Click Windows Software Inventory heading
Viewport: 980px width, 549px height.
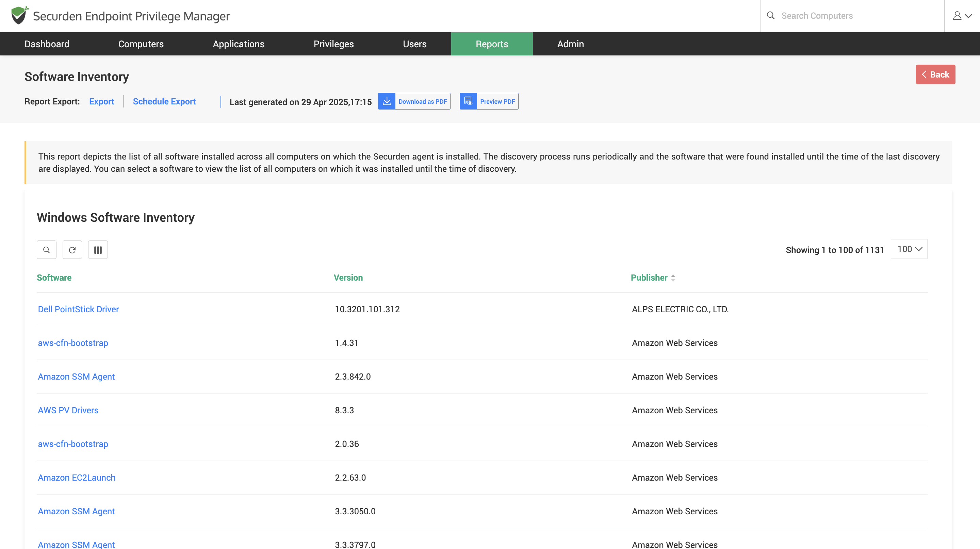point(116,217)
